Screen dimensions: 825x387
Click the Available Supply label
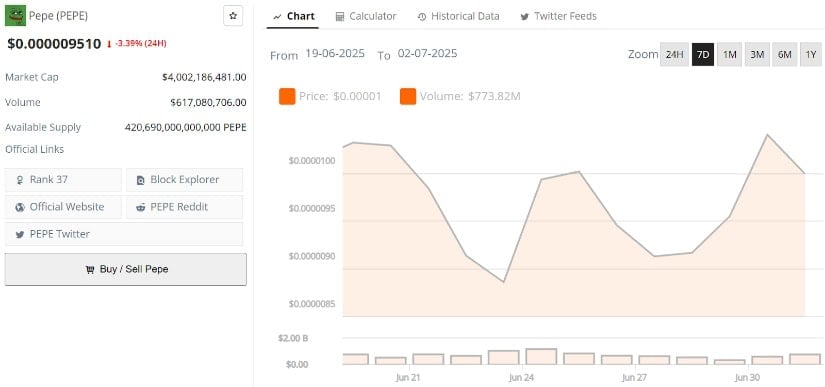pyautogui.click(x=43, y=127)
